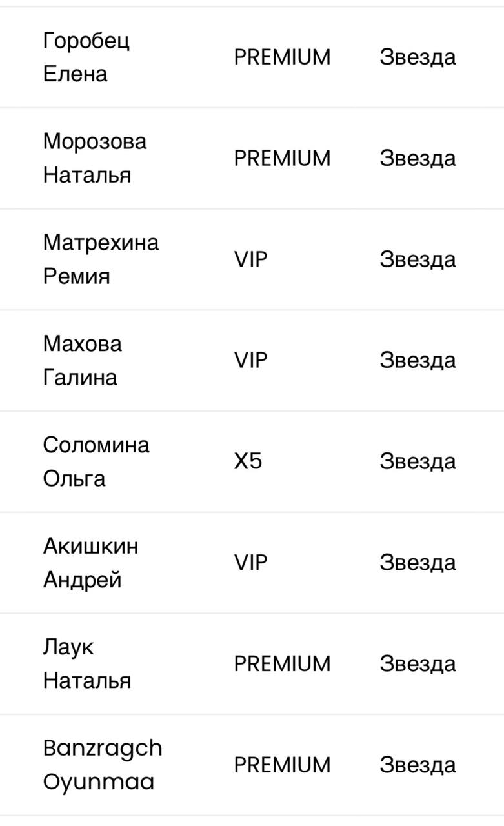Click VIP in Матрехина Ремия's row
This screenshot has height=826, width=504.
[250, 259]
